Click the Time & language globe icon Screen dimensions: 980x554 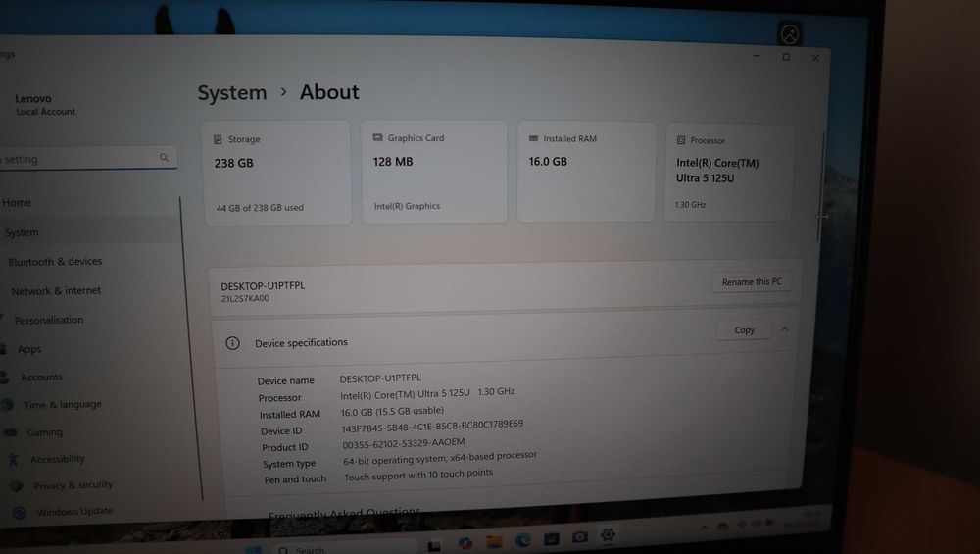coord(8,405)
